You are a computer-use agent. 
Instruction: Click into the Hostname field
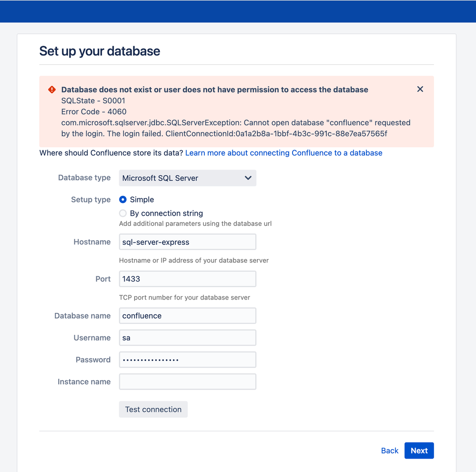[x=187, y=242]
